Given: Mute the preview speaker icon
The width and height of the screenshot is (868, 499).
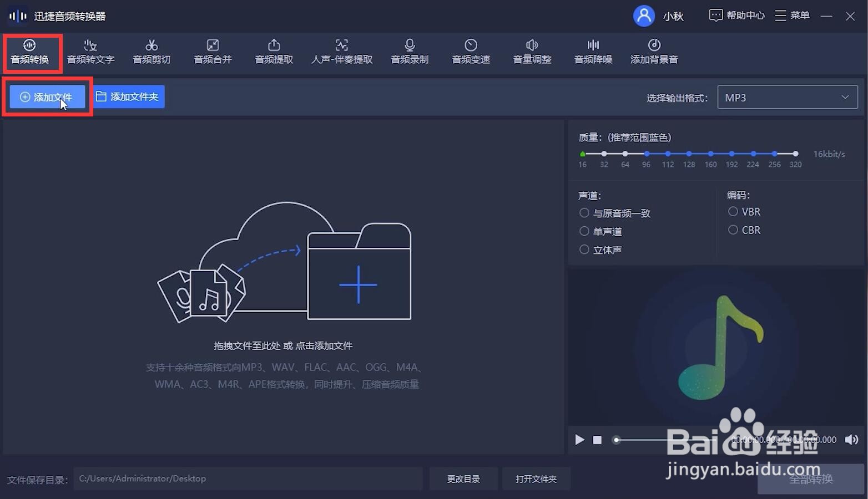Looking at the screenshot, I should (851, 440).
